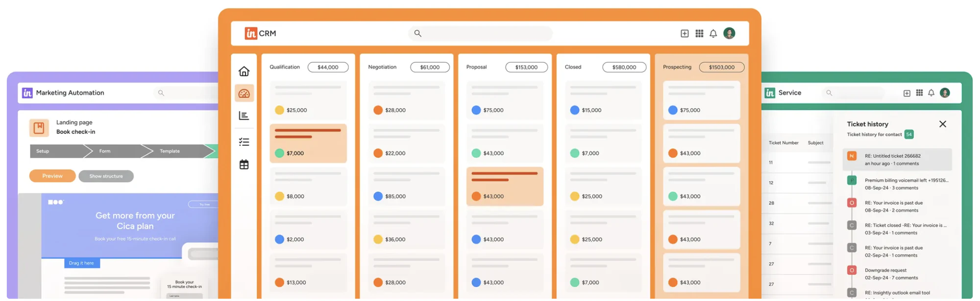Click the CRM search input field
The image size is (980, 301).
click(x=480, y=33)
